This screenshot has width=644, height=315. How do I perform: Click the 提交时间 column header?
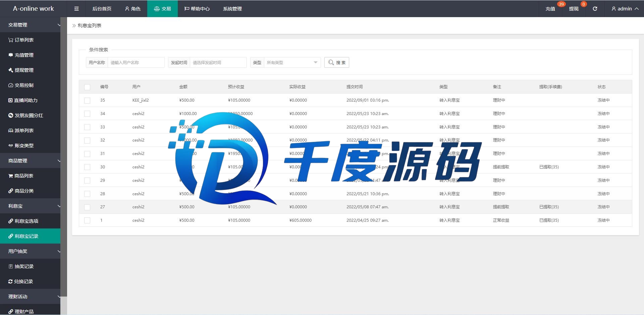[x=355, y=87]
